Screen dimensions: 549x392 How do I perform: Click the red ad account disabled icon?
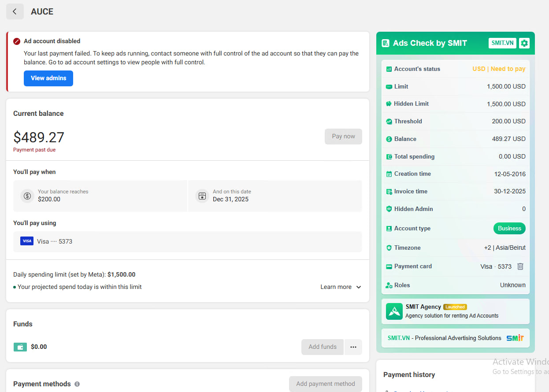[17, 41]
